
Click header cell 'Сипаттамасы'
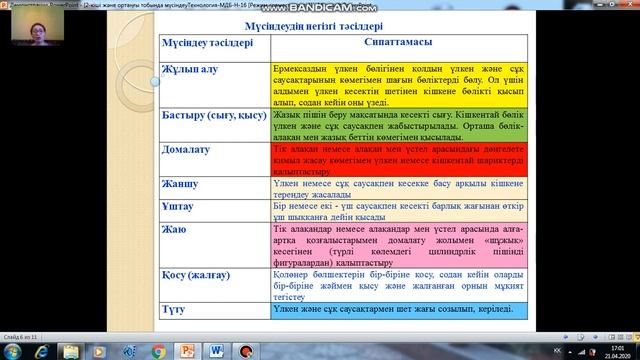pos(399,49)
